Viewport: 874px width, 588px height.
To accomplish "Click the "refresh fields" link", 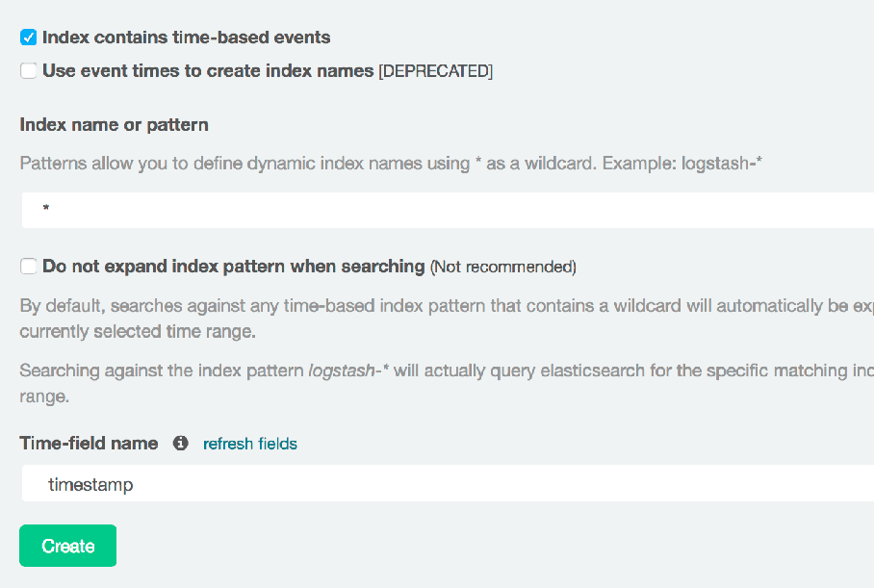I will [249, 444].
